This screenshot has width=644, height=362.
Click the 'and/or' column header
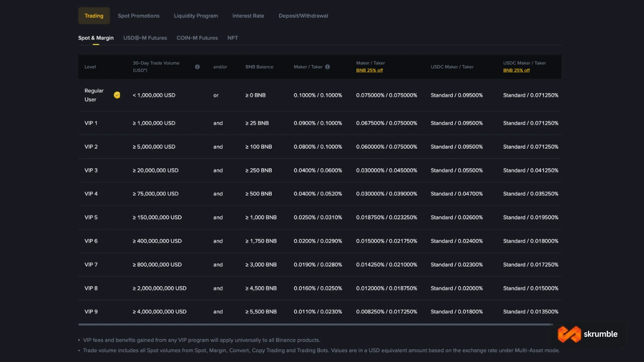pyautogui.click(x=220, y=67)
